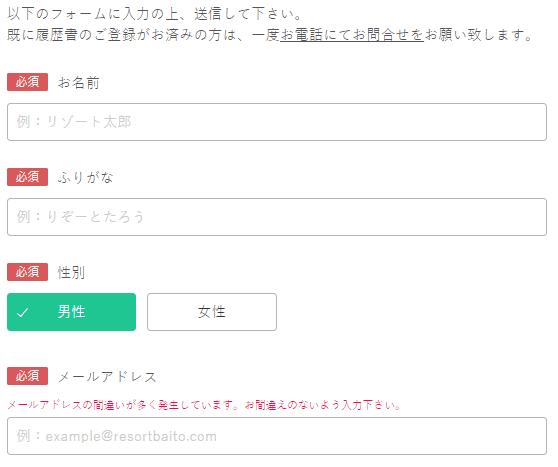Image resolution: width=558 pixels, height=467 pixels.
Task: Click the 送信して下さい。 text
Action: pos(248,14)
